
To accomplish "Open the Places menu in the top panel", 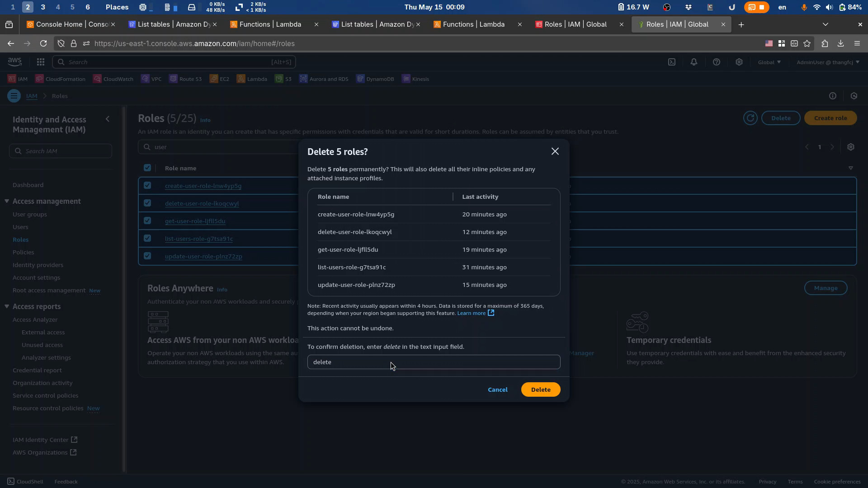I will [x=117, y=7].
